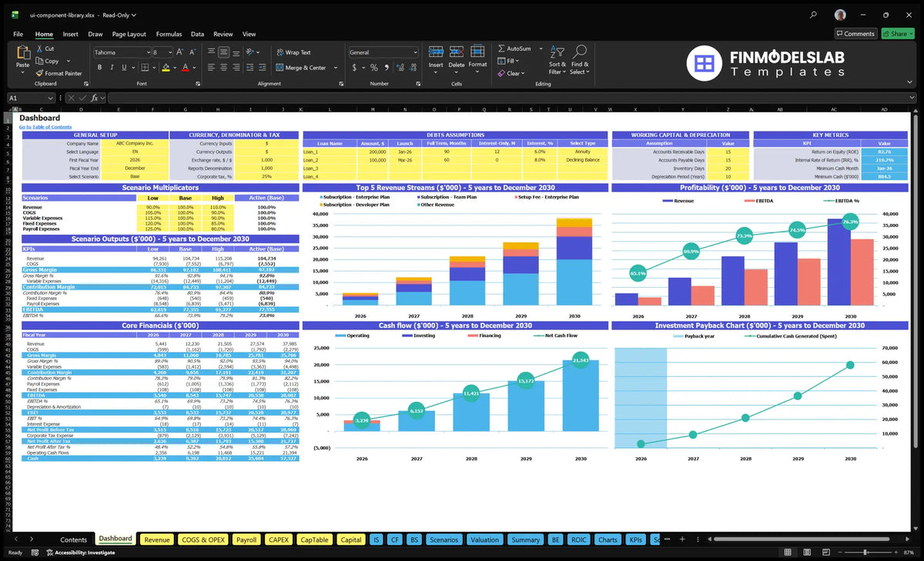Click the Format cells icon
This screenshot has height=561, width=924.
tap(477, 52)
